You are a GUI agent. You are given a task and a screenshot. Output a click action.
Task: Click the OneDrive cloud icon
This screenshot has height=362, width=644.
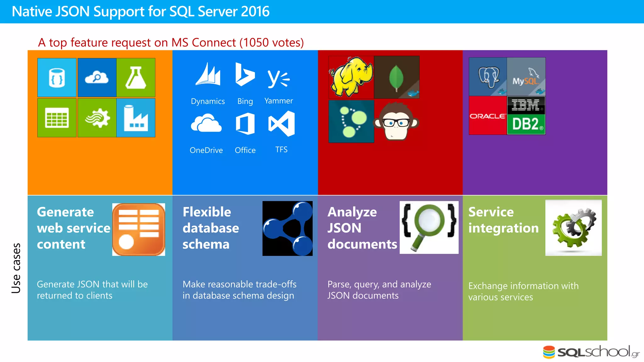206,123
